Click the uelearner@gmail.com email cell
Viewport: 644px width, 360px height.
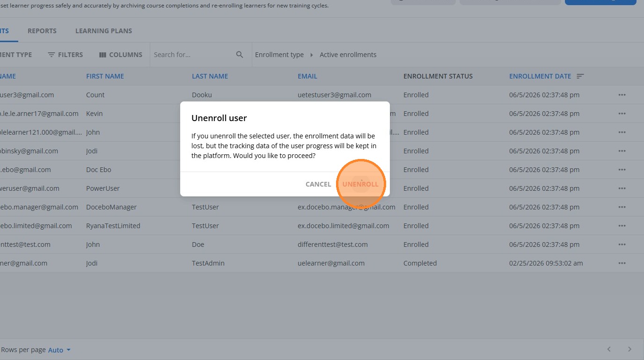point(331,263)
